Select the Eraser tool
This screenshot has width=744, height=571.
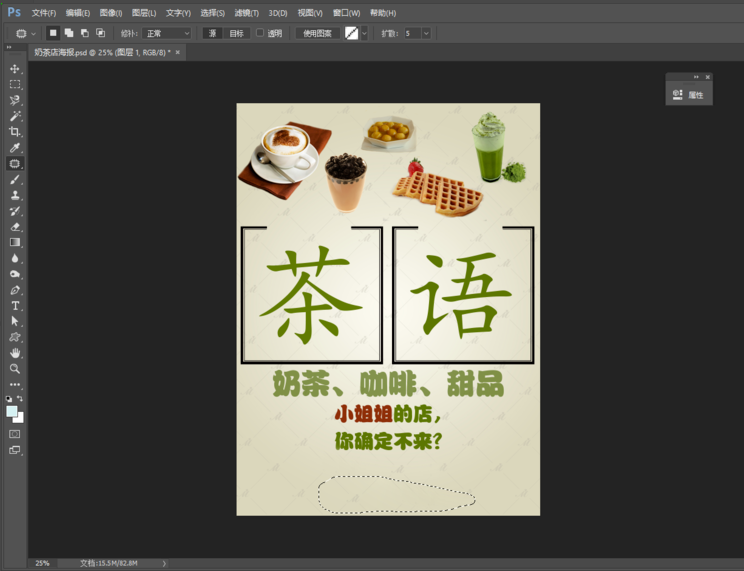point(15,227)
